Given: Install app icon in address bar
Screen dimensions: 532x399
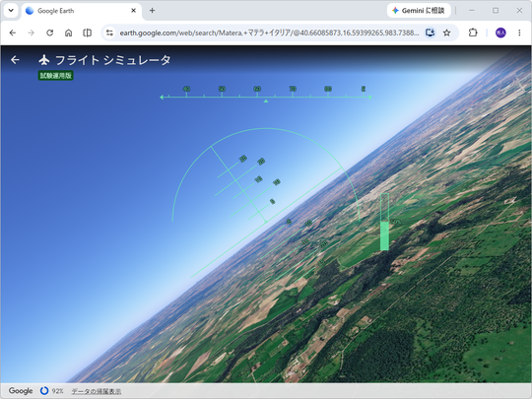Looking at the screenshot, I should (x=430, y=33).
